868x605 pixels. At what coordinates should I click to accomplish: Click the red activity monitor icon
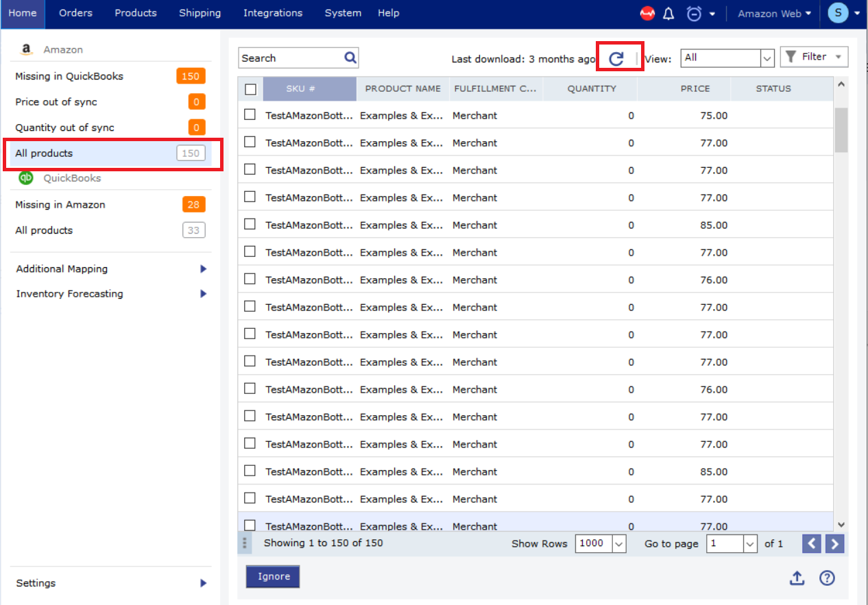647,14
